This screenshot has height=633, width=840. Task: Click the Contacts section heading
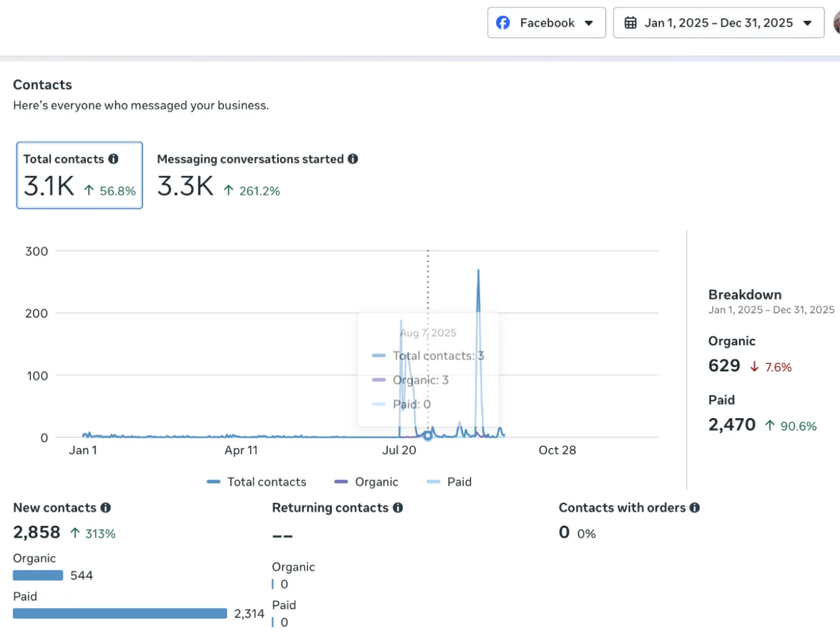pyautogui.click(x=43, y=85)
